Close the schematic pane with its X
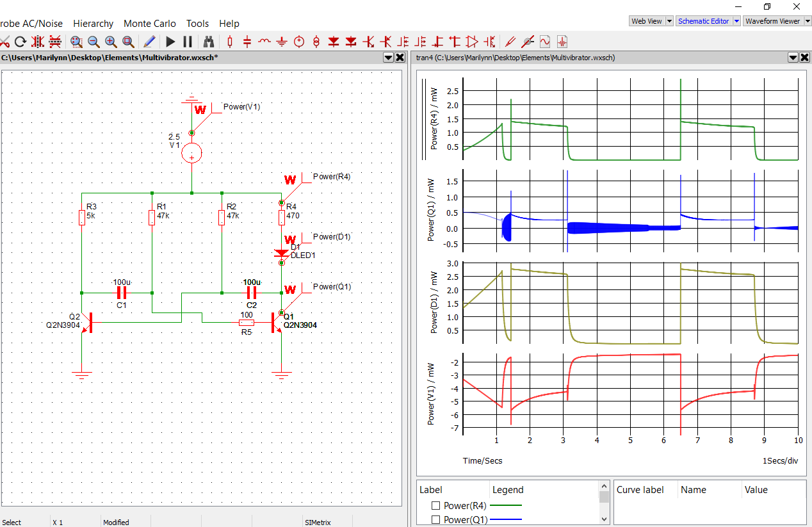 click(400, 58)
